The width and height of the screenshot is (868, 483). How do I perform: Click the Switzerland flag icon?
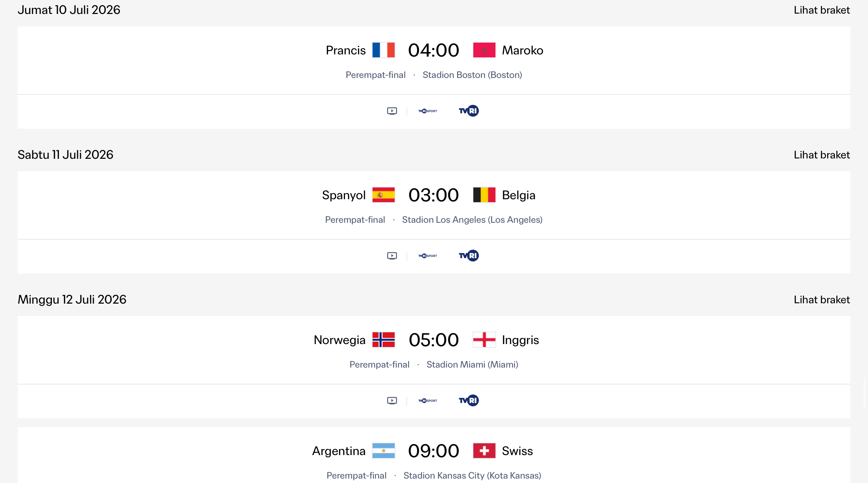tap(484, 451)
